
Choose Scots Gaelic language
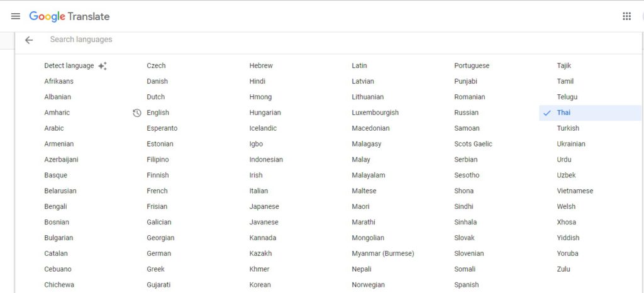(473, 144)
